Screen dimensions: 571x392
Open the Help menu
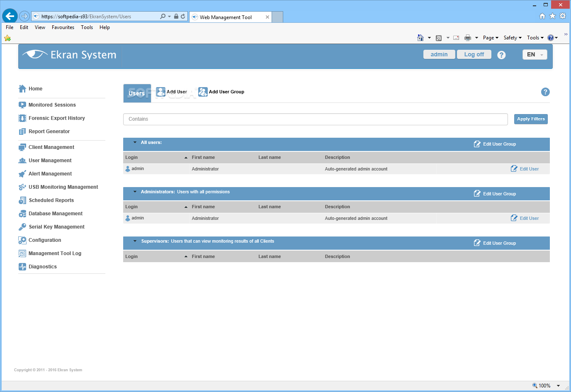pyautogui.click(x=104, y=27)
